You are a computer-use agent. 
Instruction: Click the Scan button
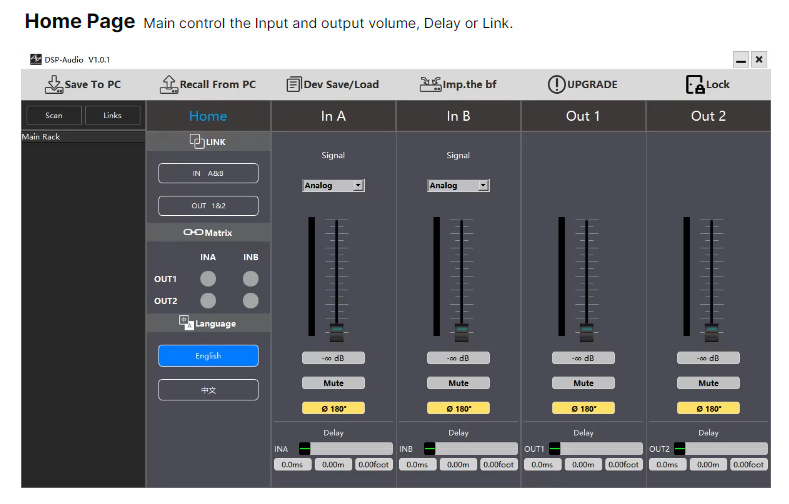point(54,115)
